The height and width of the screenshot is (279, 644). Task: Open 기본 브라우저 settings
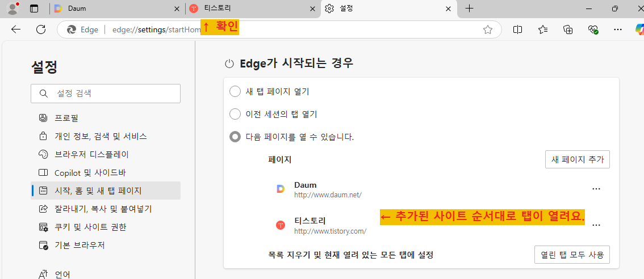pos(106,246)
